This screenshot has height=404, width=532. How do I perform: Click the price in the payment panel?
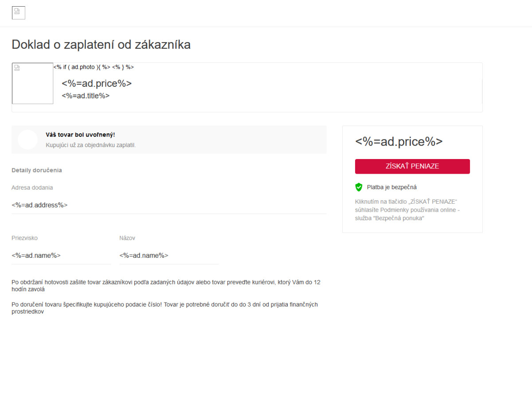399,142
